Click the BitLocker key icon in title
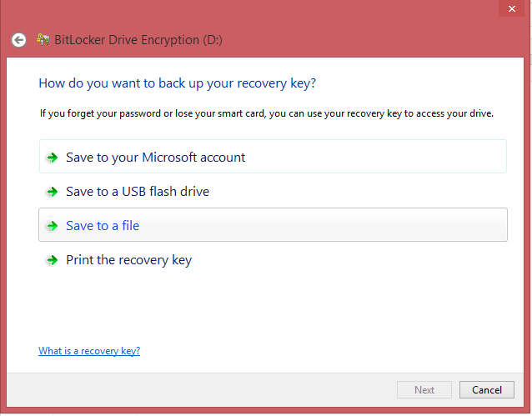This screenshot has height=416, width=532. pyautogui.click(x=43, y=40)
